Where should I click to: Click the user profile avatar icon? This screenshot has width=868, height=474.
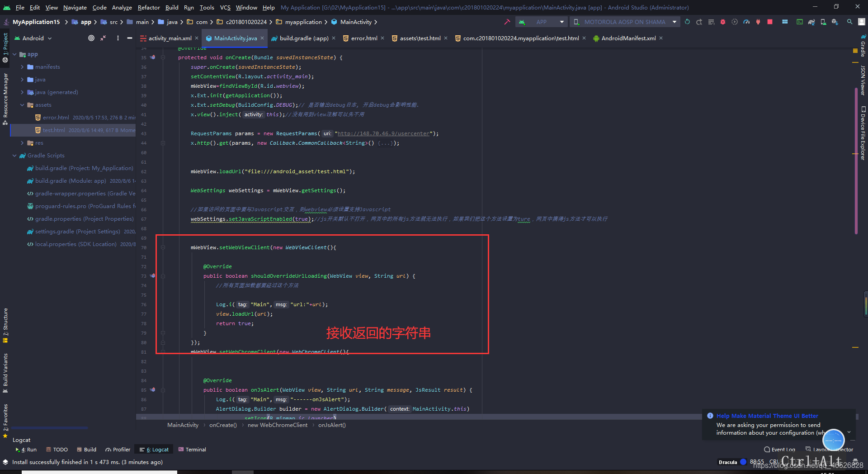click(862, 22)
